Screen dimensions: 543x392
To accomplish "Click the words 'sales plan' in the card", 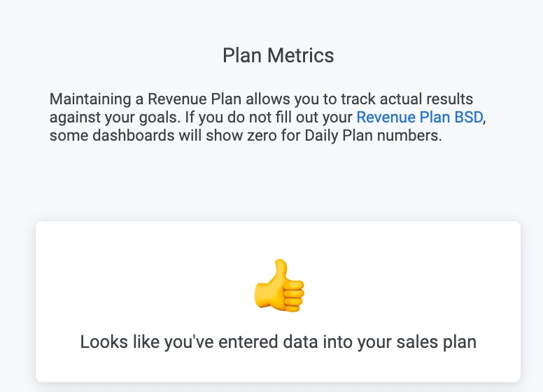I will pyautogui.click(x=437, y=342).
